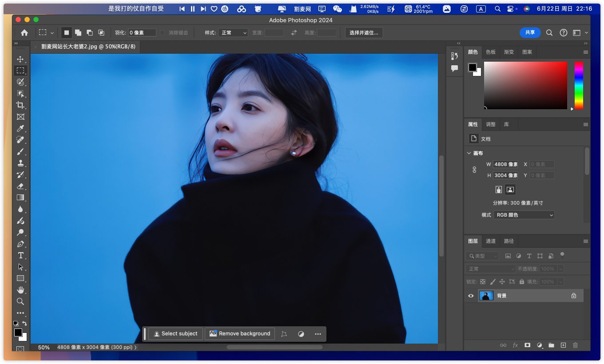Select the Hand tool
Viewport: 604px width, 364px height.
(x=20, y=290)
